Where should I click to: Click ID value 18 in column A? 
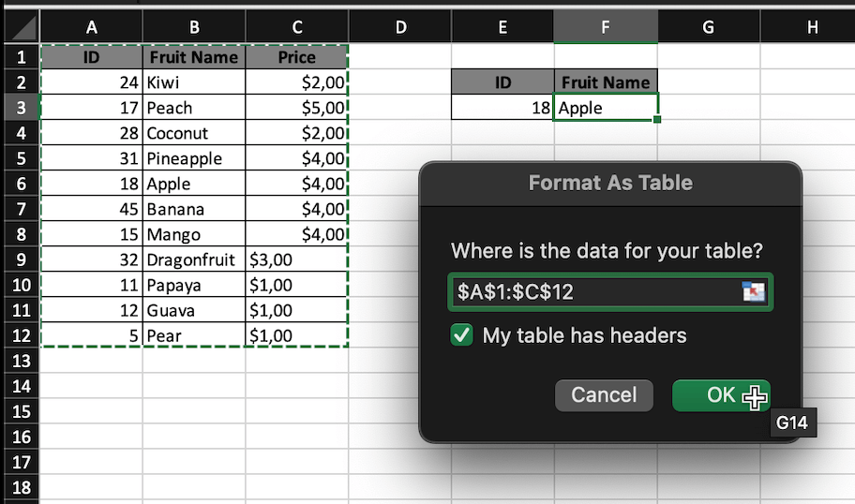[92, 184]
